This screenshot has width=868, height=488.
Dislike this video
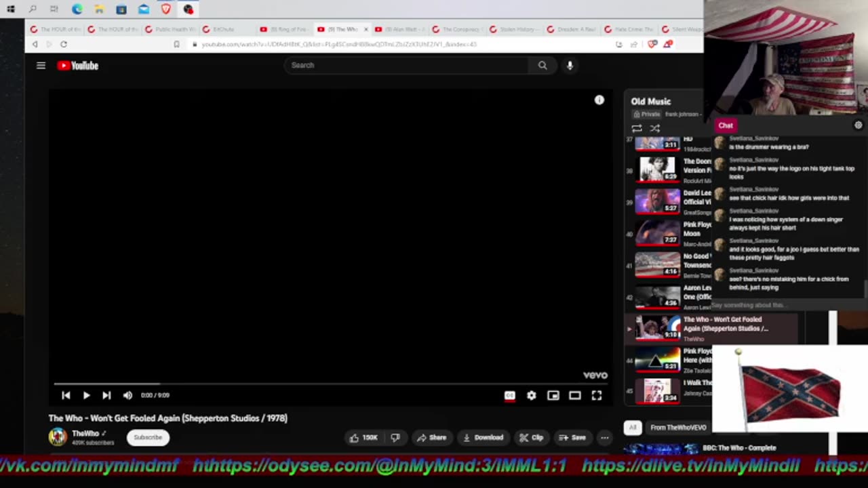(x=395, y=438)
